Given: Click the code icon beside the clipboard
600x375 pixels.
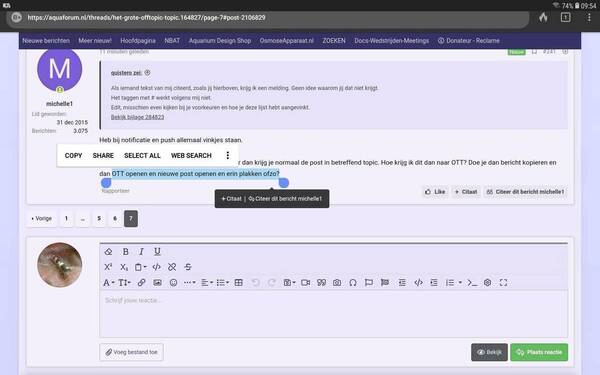Looking at the screenshot, I should click(157, 267).
